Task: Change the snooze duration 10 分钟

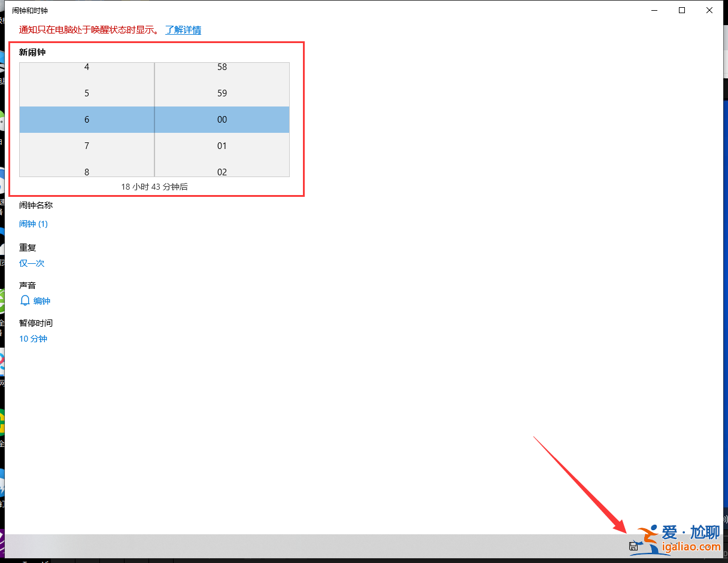Action: coord(33,339)
